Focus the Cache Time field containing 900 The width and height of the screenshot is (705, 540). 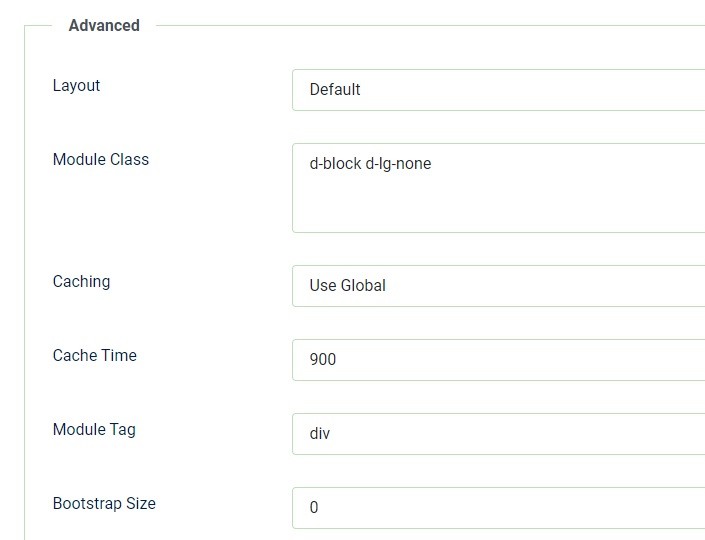tap(498, 360)
